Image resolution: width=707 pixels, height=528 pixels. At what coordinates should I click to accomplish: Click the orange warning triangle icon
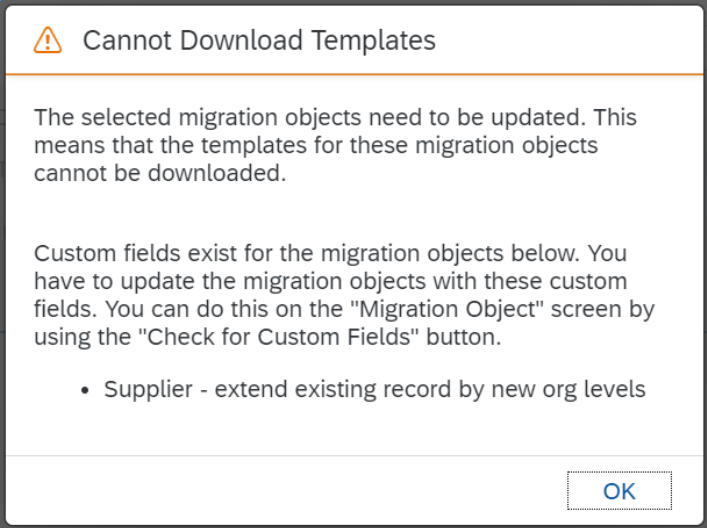pos(47,40)
